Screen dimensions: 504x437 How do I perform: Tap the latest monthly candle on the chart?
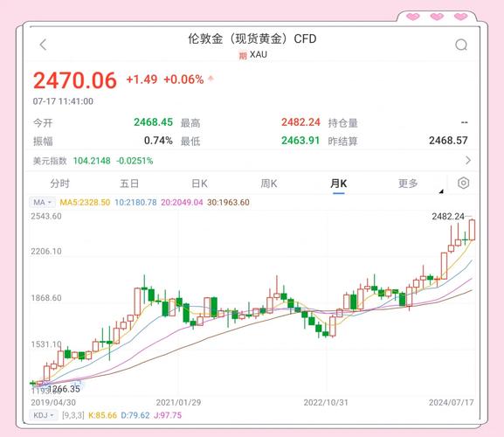[x=473, y=230]
